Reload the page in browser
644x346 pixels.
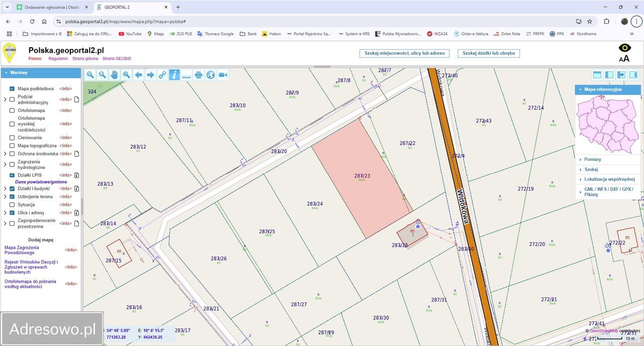click(32, 22)
